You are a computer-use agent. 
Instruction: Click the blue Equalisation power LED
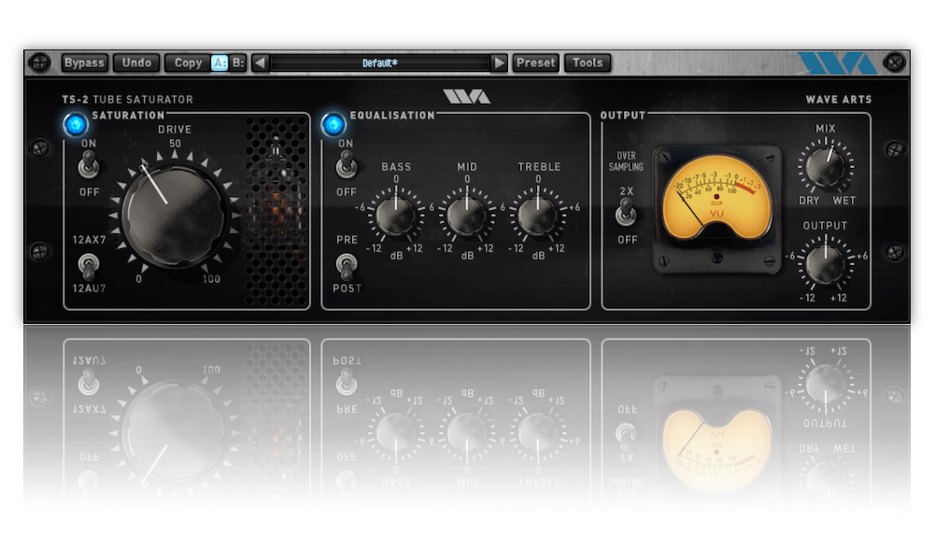(x=333, y=124)
